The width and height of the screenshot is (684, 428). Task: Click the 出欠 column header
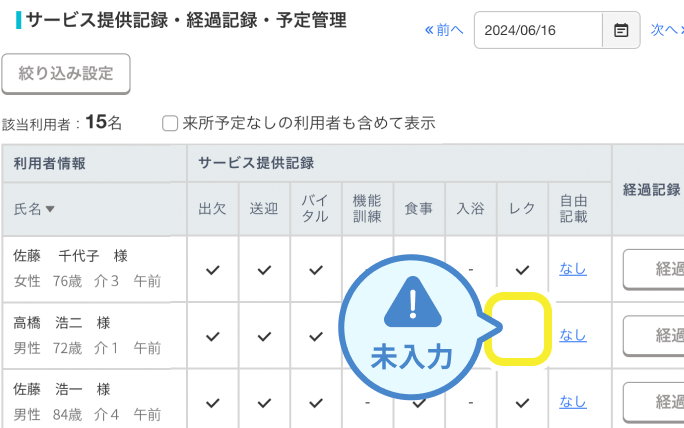[212, 209]
